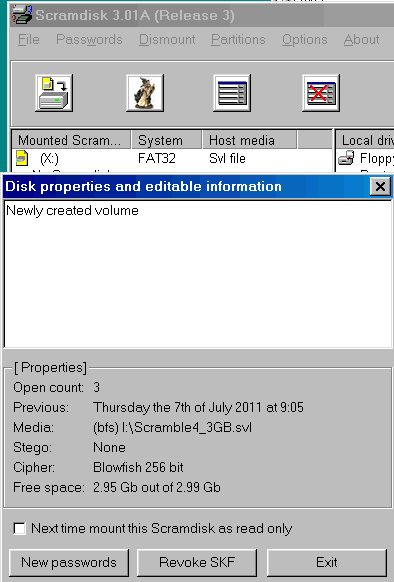This screenshot has height=582, width=394.
Task: Click the Revoke SKF button
Action: 197,562
